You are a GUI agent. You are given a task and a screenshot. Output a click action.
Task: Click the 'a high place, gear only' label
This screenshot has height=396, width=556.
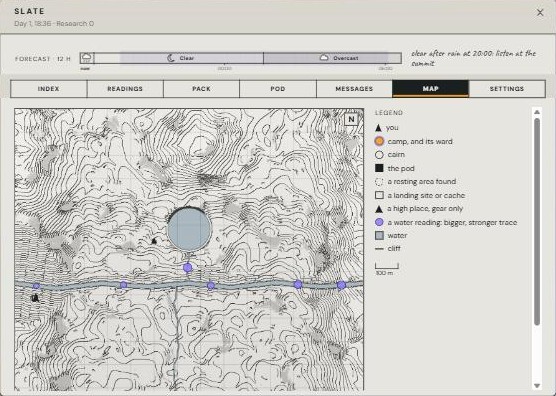pos(425,209)
